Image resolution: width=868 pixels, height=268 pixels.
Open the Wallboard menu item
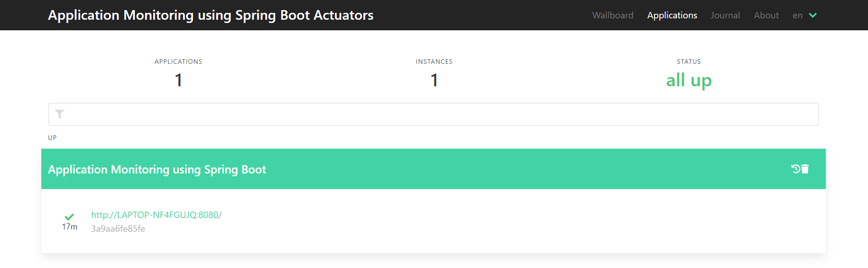click(x=613, y=15)
